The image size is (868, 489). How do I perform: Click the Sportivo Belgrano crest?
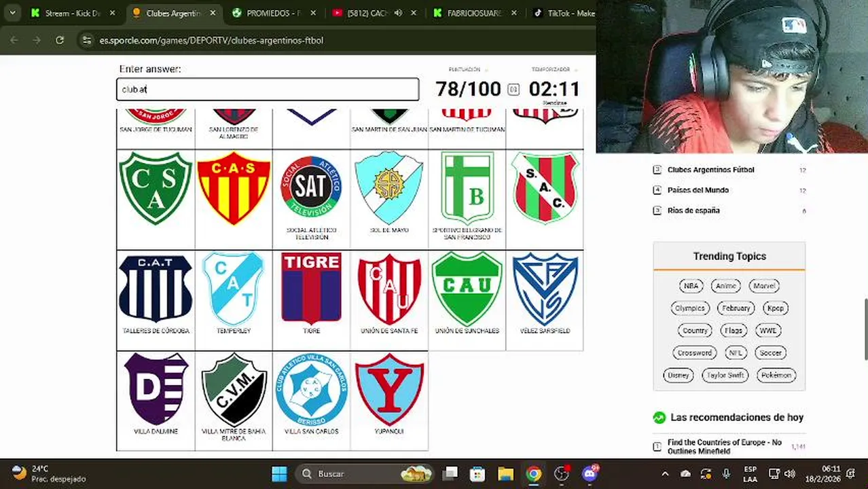[467, 188]
